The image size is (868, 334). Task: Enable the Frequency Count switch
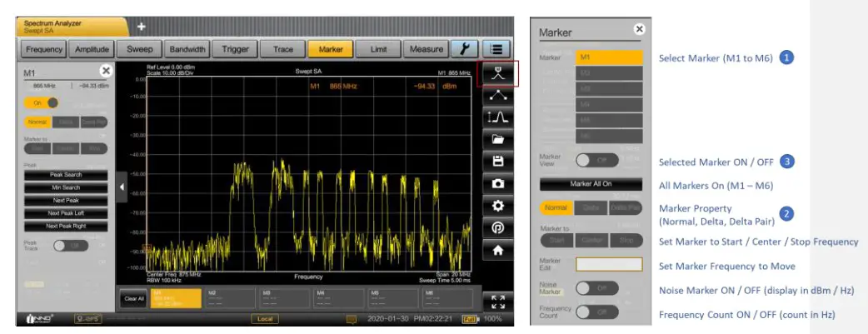(597, 312)
